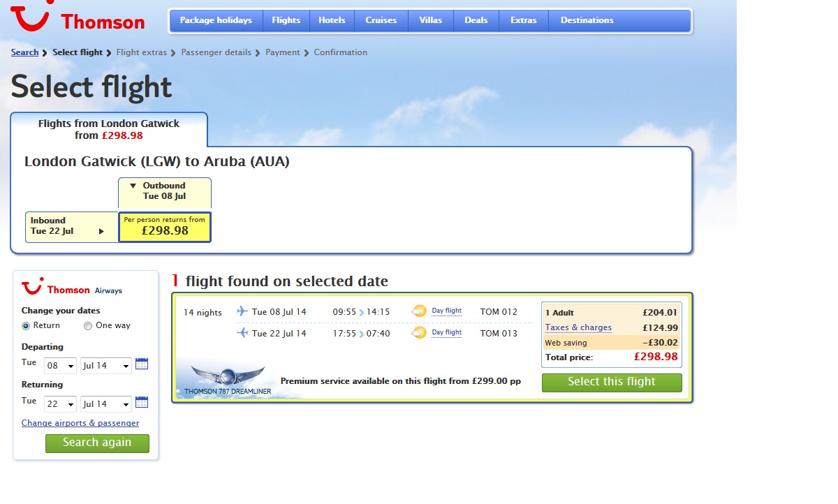Click the Select flight breadcrumb step
The image size is (838, 504).
click(x=78, y=52)
